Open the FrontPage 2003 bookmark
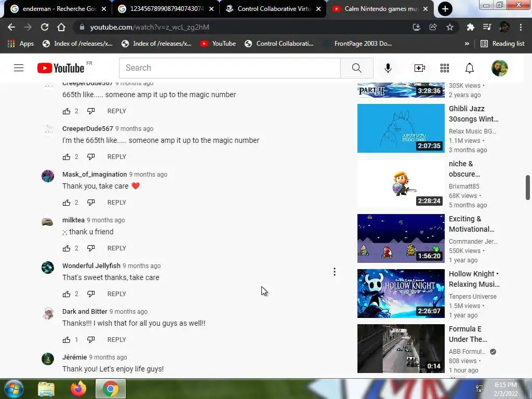The width and height of the screenshot is (532, 399). [357, 44]
